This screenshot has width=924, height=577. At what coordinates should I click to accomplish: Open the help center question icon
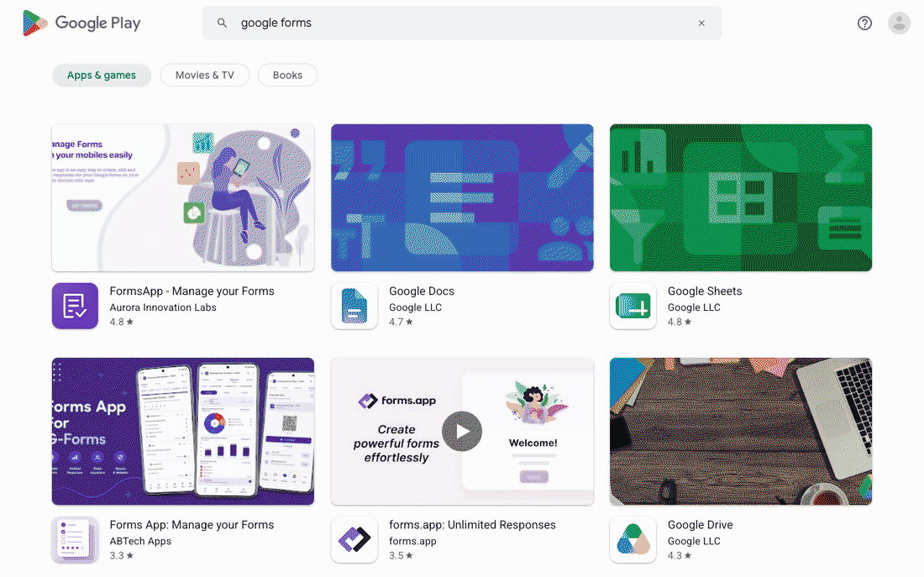click(x=864, y=23)
